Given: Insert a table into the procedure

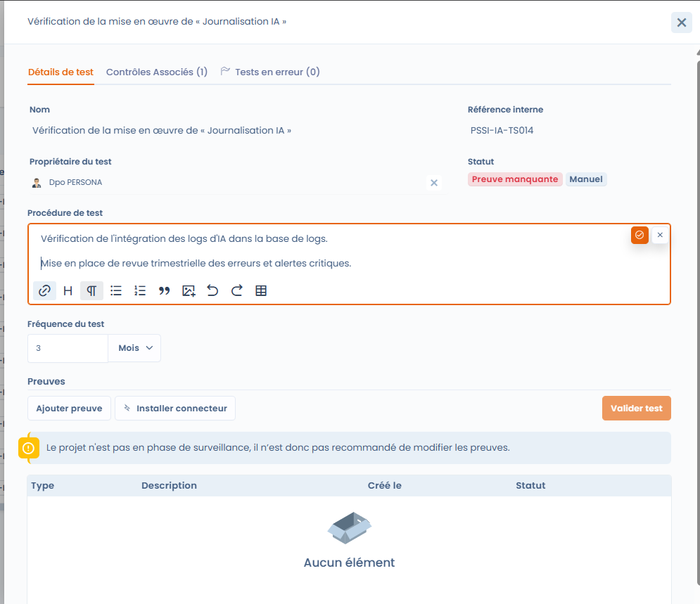Looking at the screenshot, I should click(261, 291).
